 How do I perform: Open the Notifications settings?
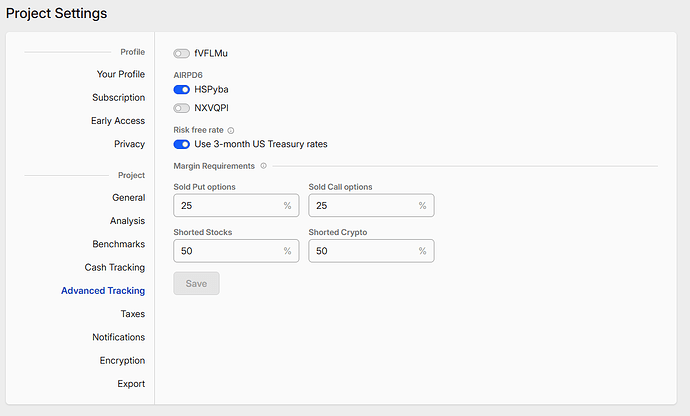click(x=118, y=337)
